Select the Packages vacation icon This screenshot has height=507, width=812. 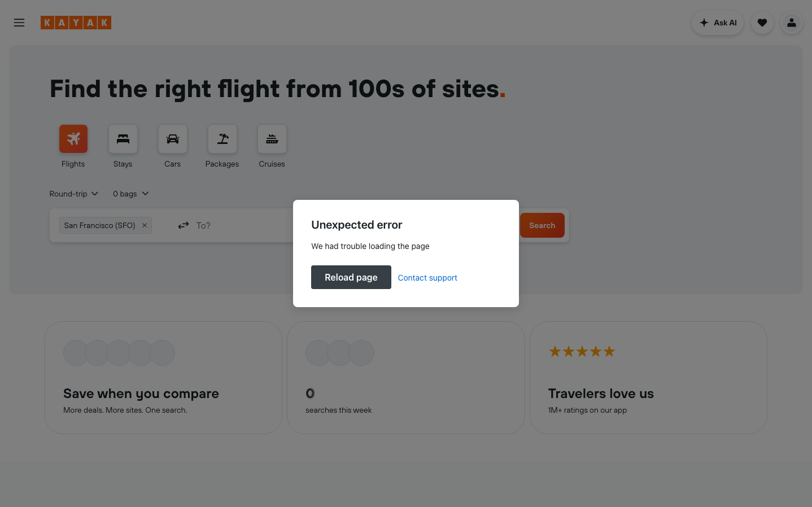pos(222,138)
